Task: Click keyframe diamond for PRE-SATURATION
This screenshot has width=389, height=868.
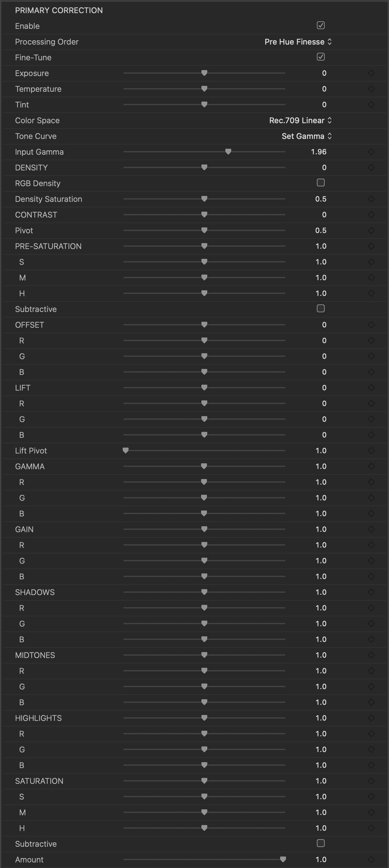Action: pyautogui.click(x=371, y=246)
